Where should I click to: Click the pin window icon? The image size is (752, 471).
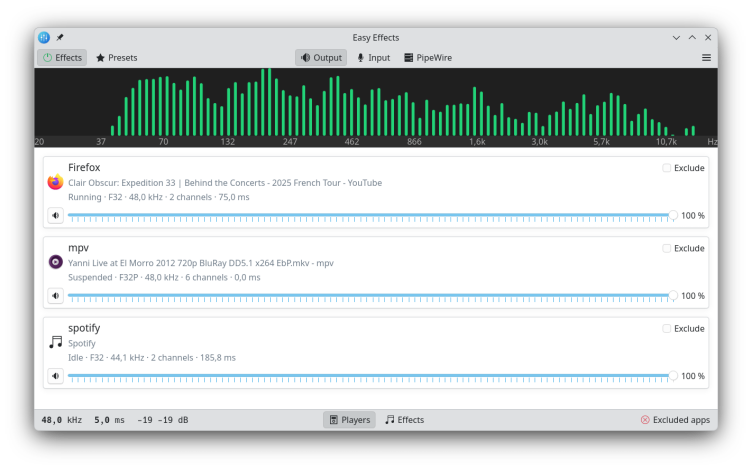point(60,37)
